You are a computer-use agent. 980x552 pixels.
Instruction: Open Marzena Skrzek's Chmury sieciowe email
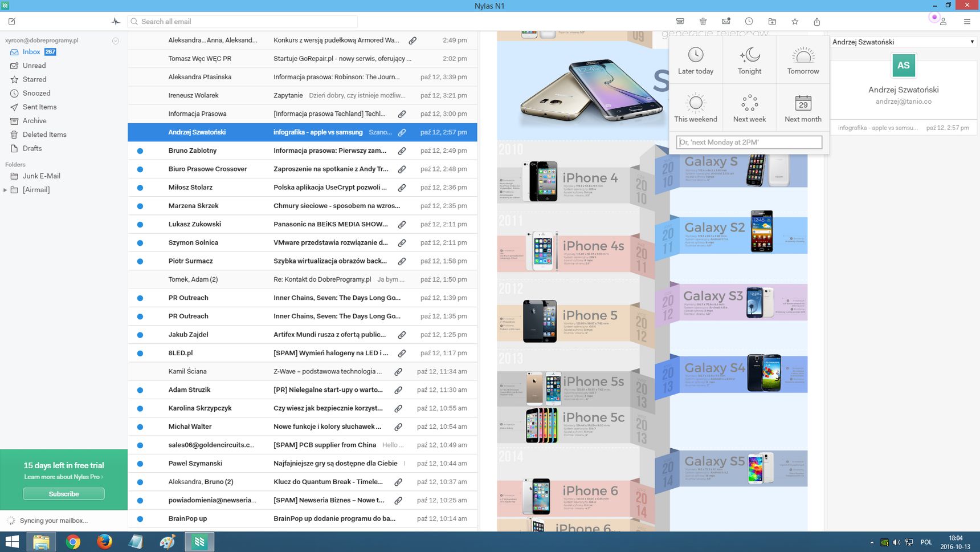pyautogui.click(x=303, y=206)
